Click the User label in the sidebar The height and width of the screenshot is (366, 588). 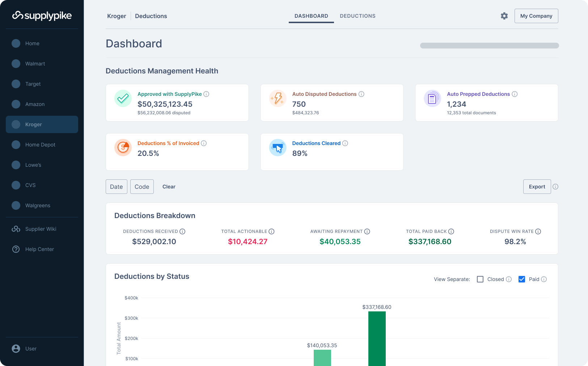tap(31, 349)
